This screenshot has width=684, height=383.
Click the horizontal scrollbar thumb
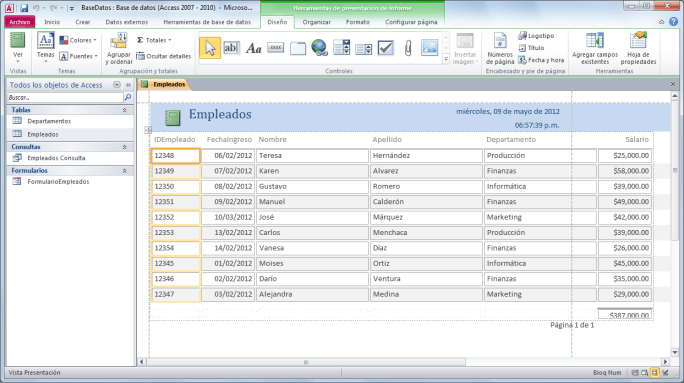point(306,362)
